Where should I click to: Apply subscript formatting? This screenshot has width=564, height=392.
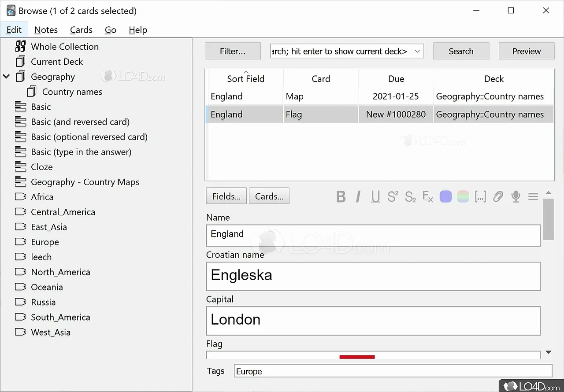coord(410,196)
